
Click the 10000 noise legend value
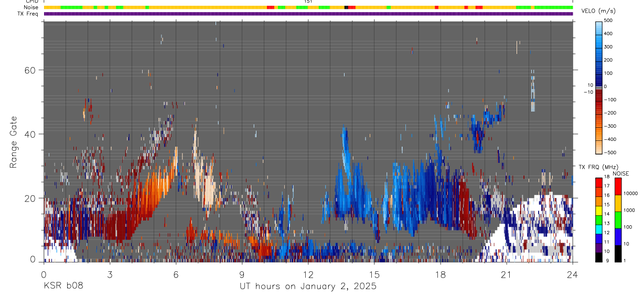(x=630, y=194)
